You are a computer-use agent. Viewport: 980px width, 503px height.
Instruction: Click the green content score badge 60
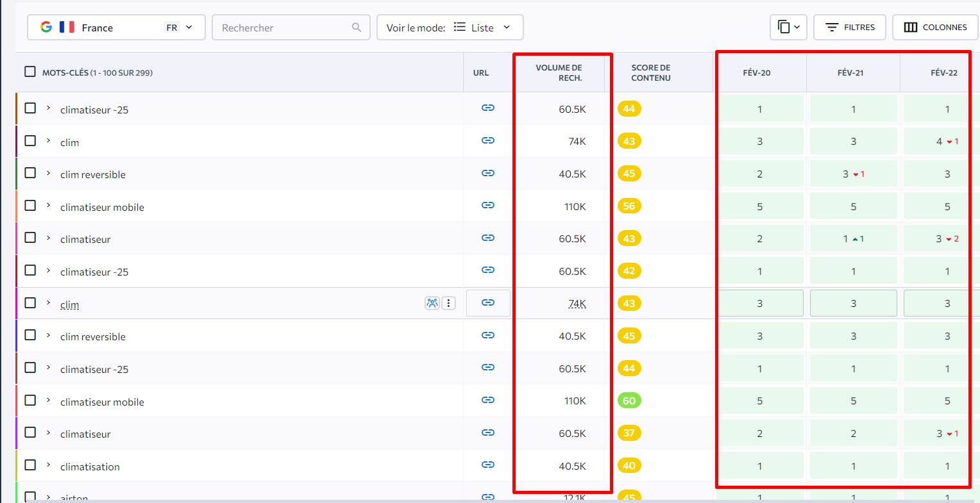(x=629, y=400)
